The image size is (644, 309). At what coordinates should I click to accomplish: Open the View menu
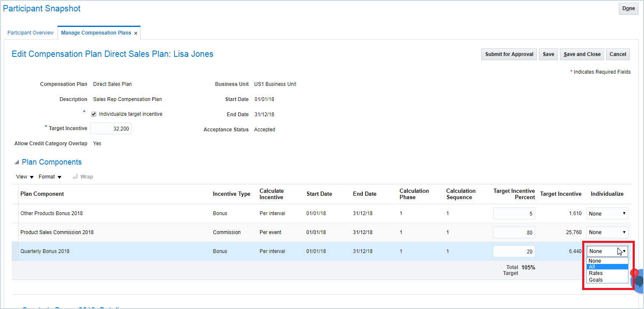click(x=25, y=177)
